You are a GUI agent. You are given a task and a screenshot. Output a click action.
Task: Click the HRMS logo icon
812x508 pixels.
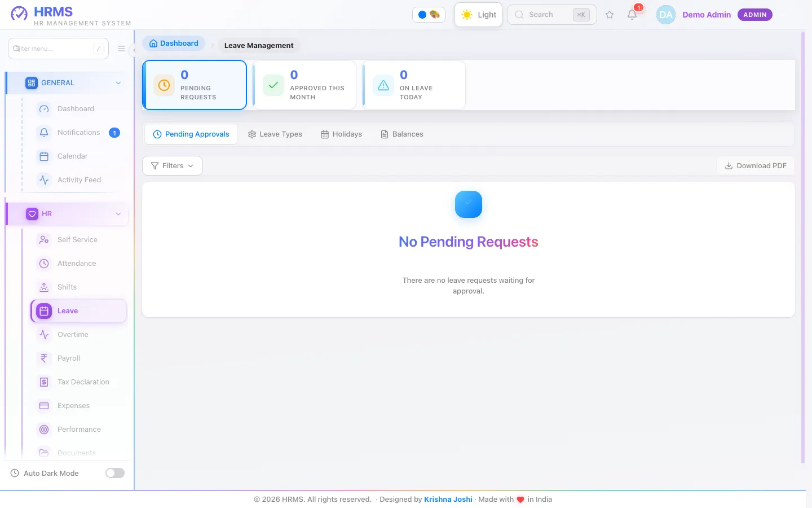pyautogui.click(x=19, y=14)
